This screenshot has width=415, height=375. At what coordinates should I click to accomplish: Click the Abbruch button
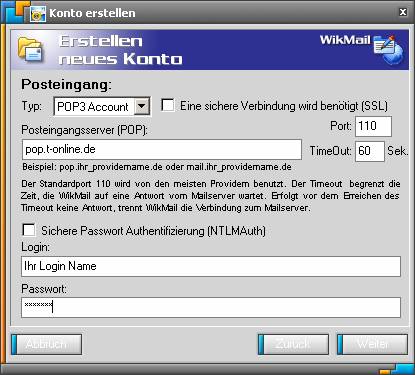[47, 344]
